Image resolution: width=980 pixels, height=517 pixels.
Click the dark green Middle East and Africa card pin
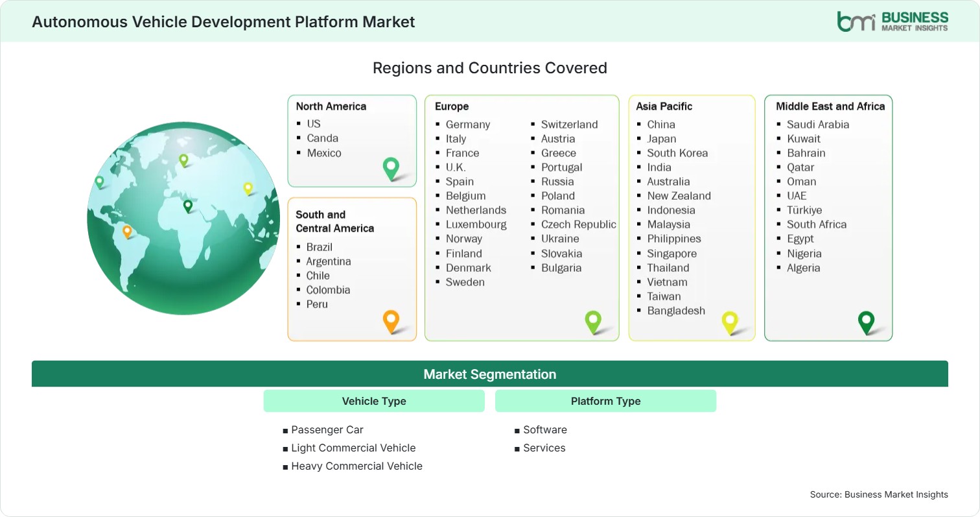866,323
